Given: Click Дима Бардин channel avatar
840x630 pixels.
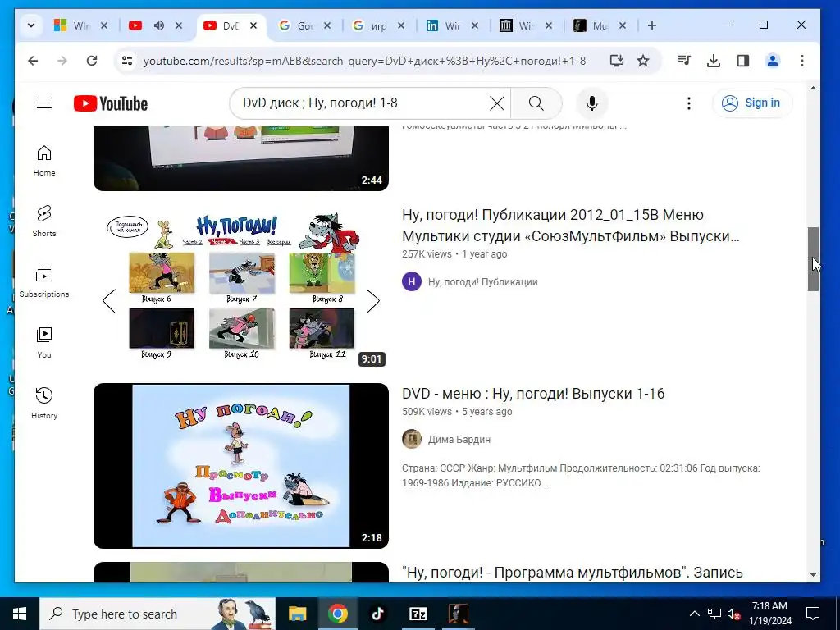Looking at the screenshot, I should pos(412,439).
